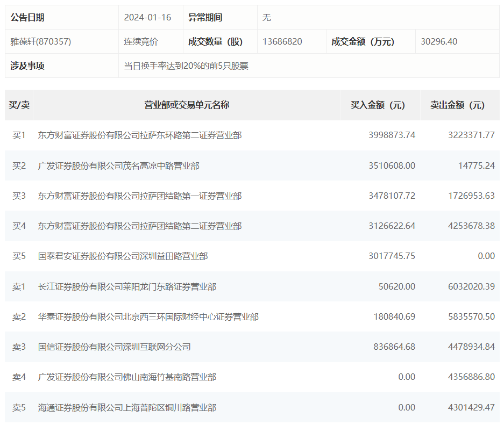Click the 成交数量（股） label
Viewport: 504px width, 425px height.
tap(216, 41)
